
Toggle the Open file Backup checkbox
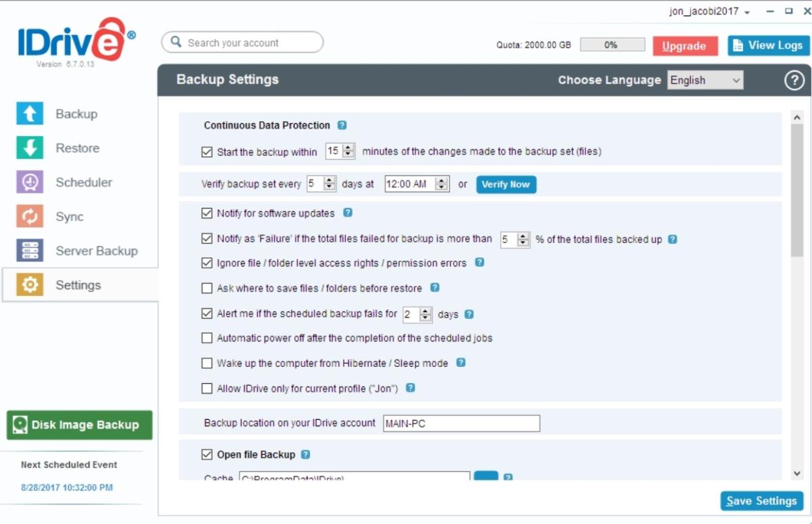coord(207,454)
